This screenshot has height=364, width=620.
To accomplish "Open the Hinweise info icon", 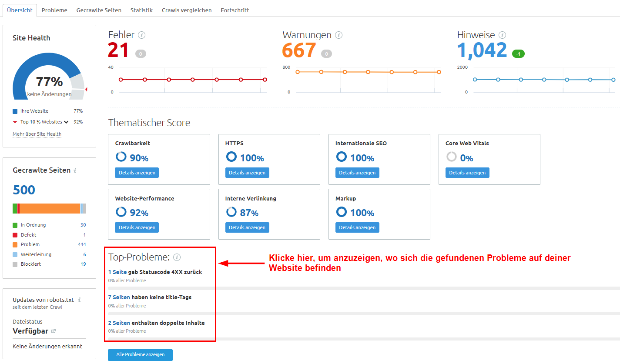I will point(503,35).
